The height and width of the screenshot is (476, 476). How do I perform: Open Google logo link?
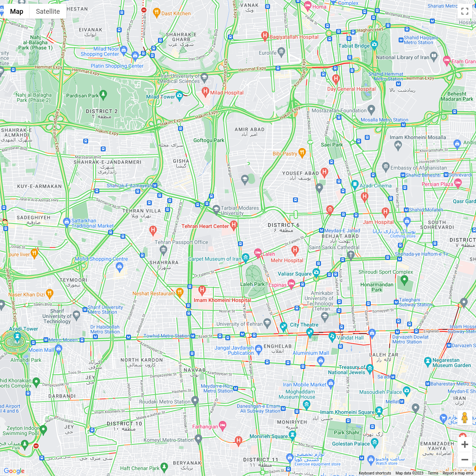14,471
